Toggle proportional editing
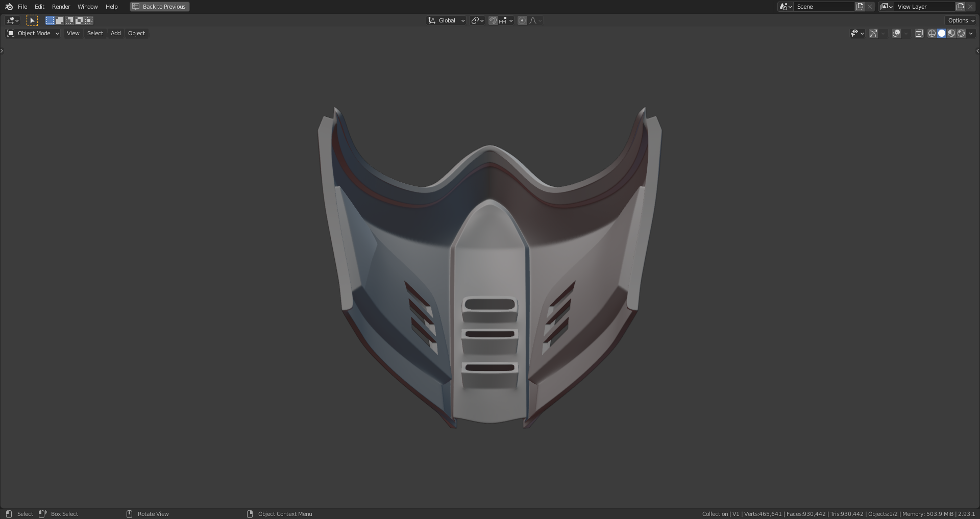980x519 pixels. (522, 20)
